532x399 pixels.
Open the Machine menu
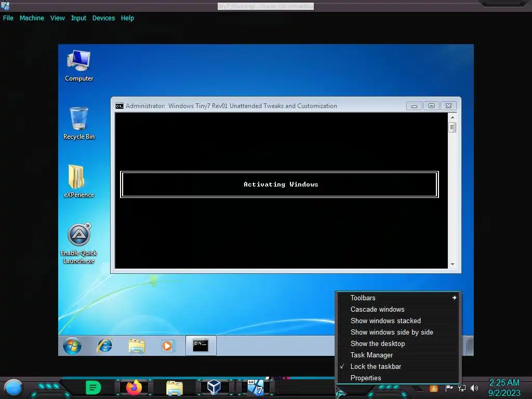coord(32,18)
